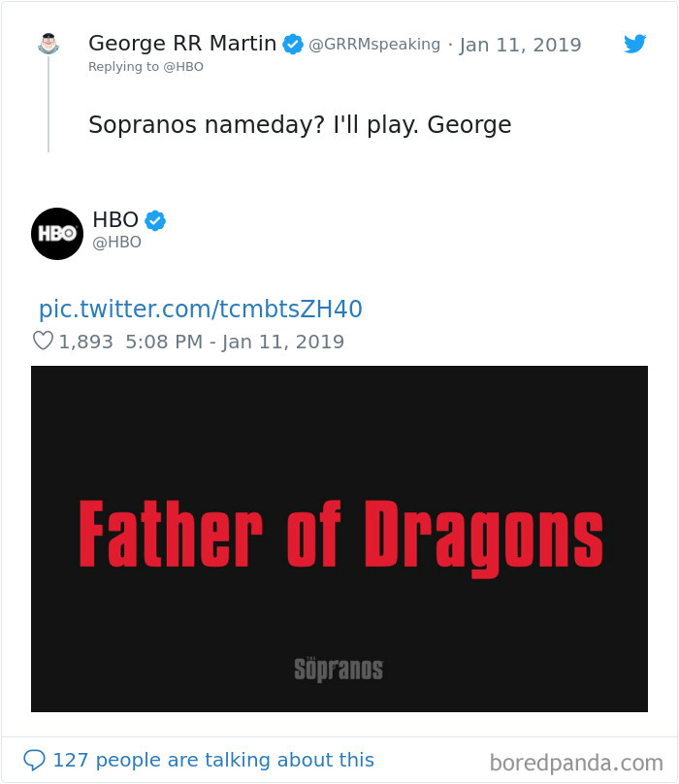Select the @GRRMspeaking handle
Viewport: 679px width, 784px height.
374,44
